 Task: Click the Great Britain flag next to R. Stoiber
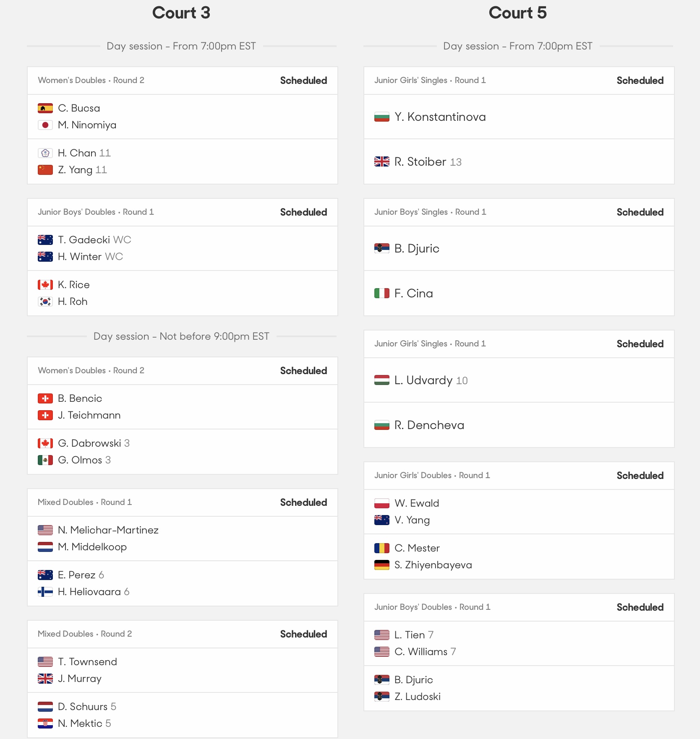coord(382,161)
